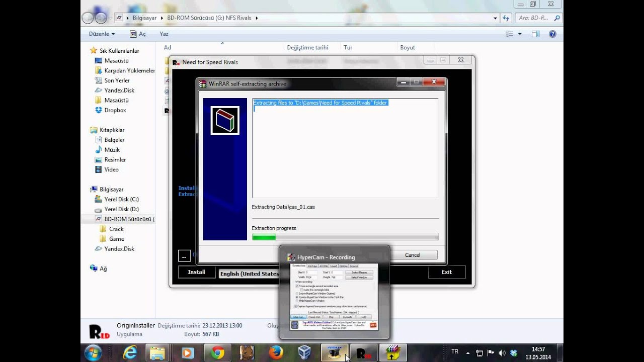Screen dimensions: 644x362
Task: Open Google Chrome from the taskbar
Action: tap(217, 353)
